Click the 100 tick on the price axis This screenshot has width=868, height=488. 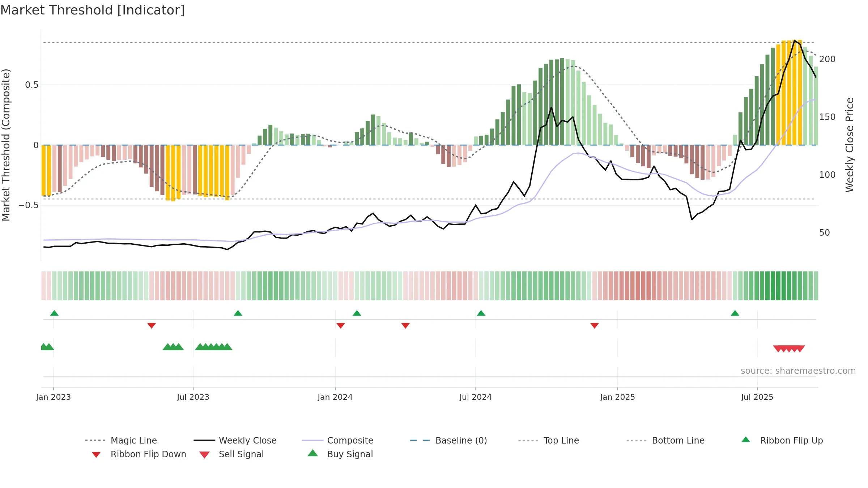click(x=827, y=175)
